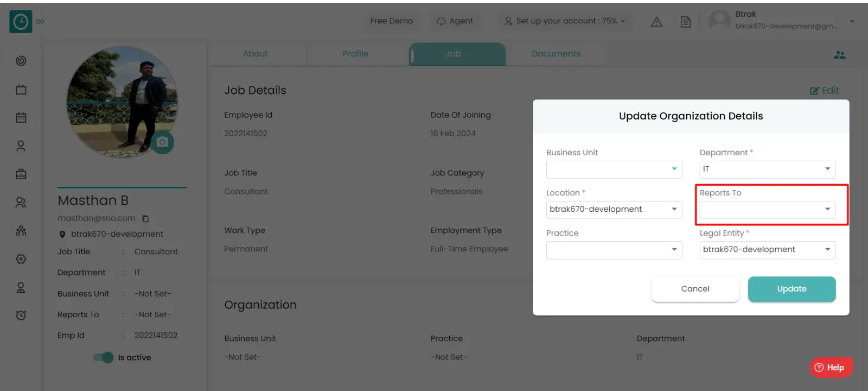This screenshot has width=868, height=391.
Task: Open the dashboard target icon in the sidebar
Action: 21,61
